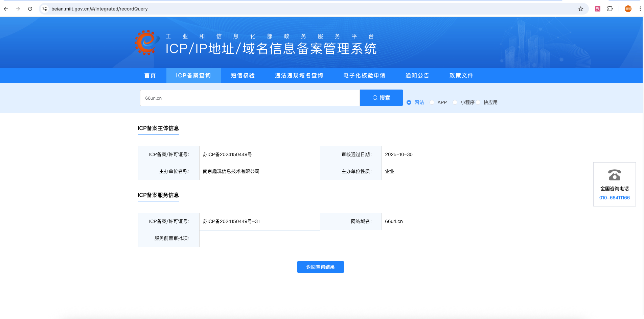Bookmark this page with star icon
644x319 pixels.
click(581, 9)
